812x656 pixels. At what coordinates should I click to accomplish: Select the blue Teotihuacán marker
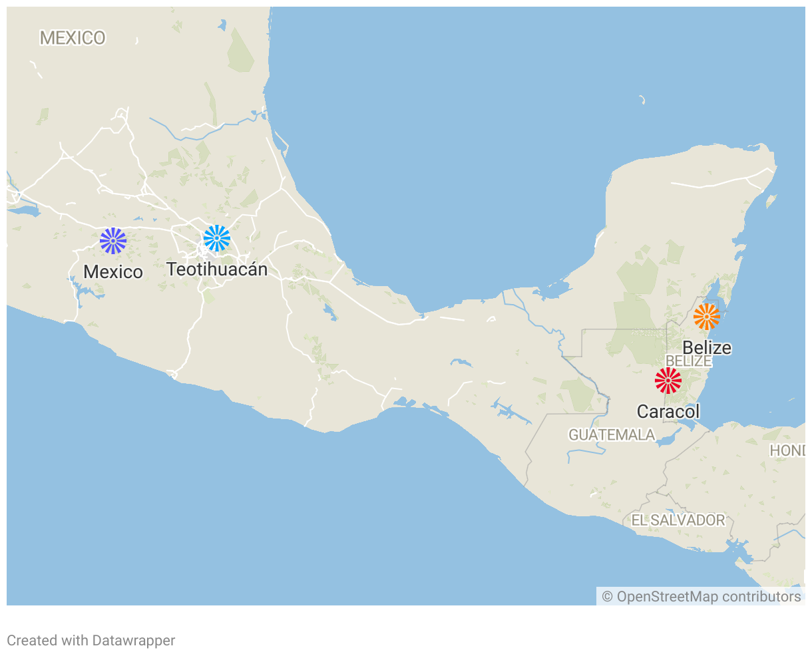pos(217,238)
